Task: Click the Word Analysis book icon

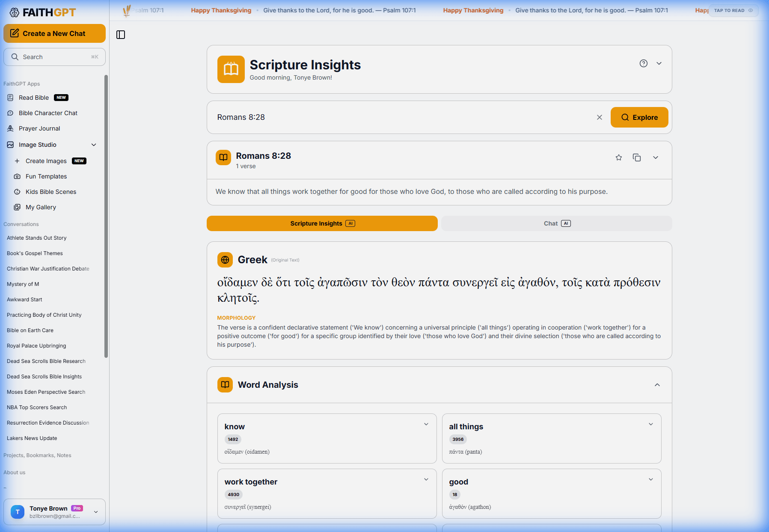Action: point(225,385)
